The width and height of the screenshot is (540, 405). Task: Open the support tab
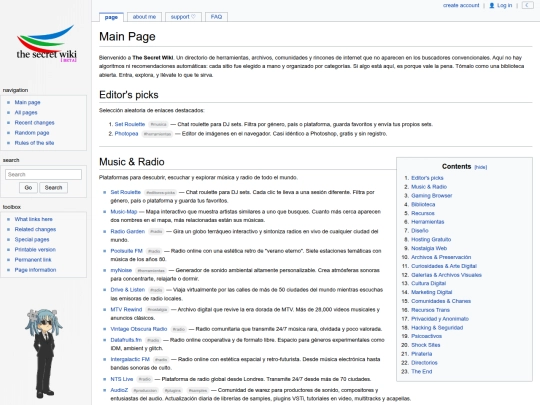[x=183, y=17]
